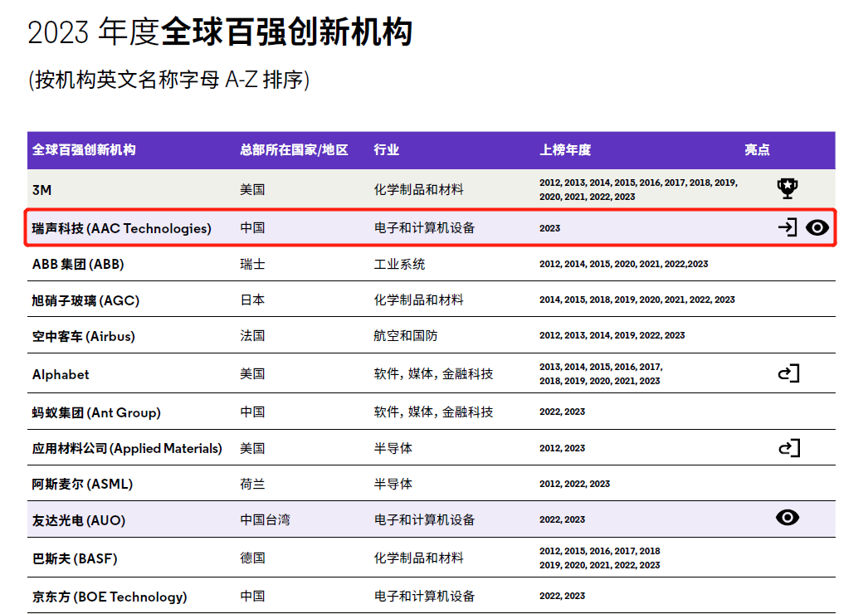This screenshot has height=614, width=868.
Task: Click the eye icon in the 瑞声科技 row
Action: (817, 227)
